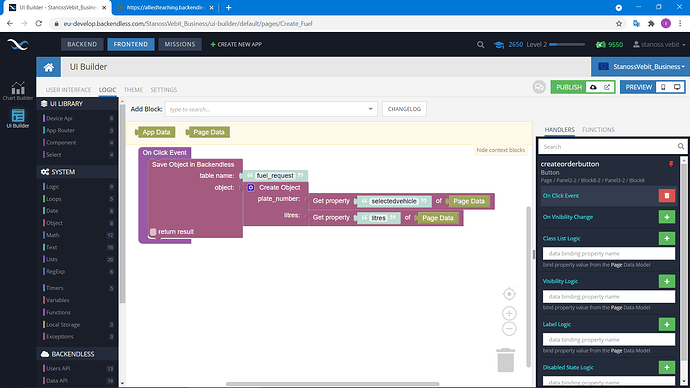Screen dimensions: 690x388
Task: Delete the On Click Event handler
Action: coord(666,196)
